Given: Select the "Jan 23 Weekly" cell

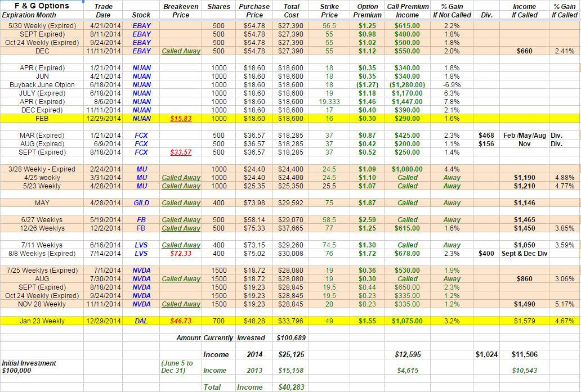Looking at the screenshot, I should (x=42, y=321).
